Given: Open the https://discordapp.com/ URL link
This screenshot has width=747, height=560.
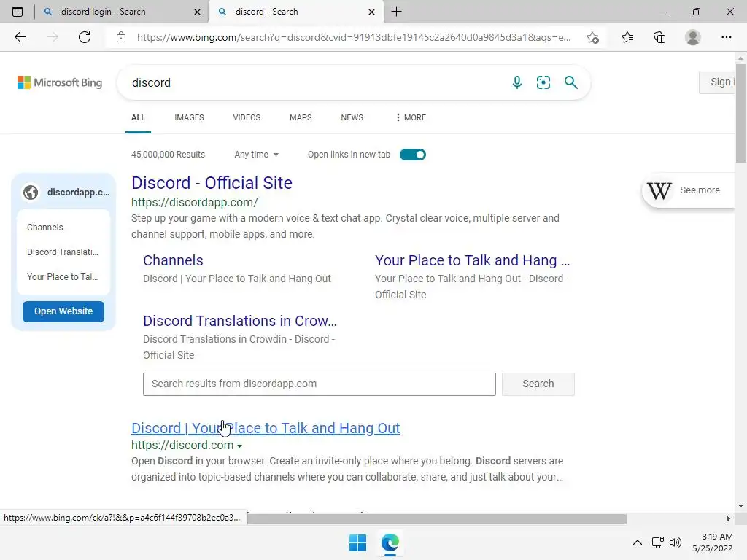Looking at the screenshot, I should click(x=194, y=203).
